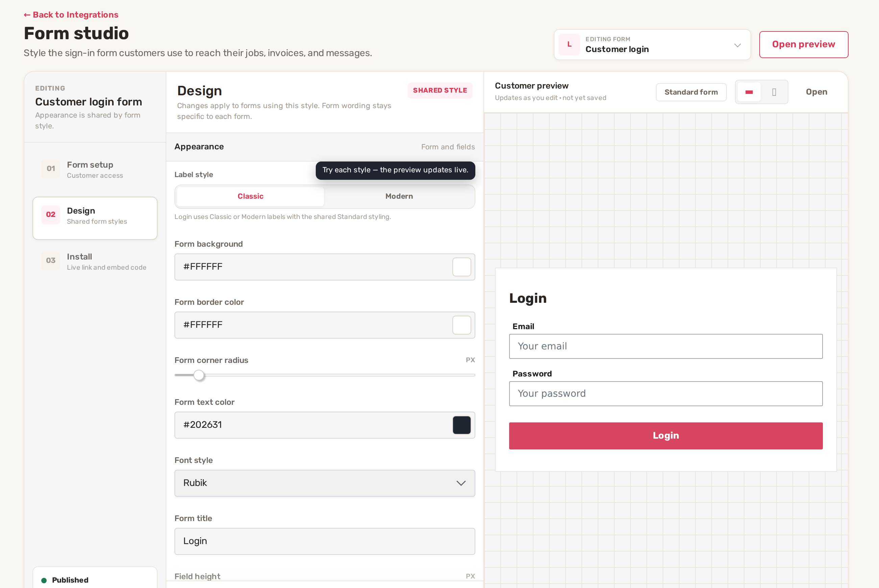This screenshot has width=879, height=588.
Task: Click the 03 step badge
Action: tap(51, 261)
